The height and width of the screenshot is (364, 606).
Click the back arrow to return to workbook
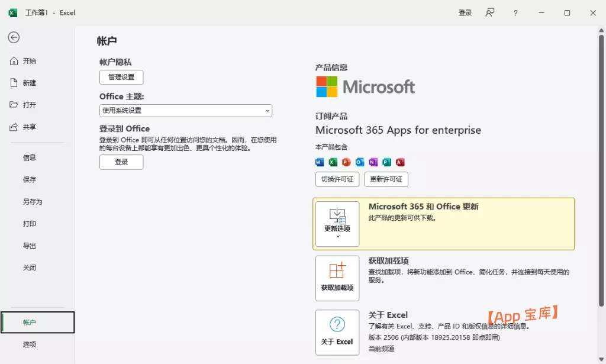click(14, 37)
